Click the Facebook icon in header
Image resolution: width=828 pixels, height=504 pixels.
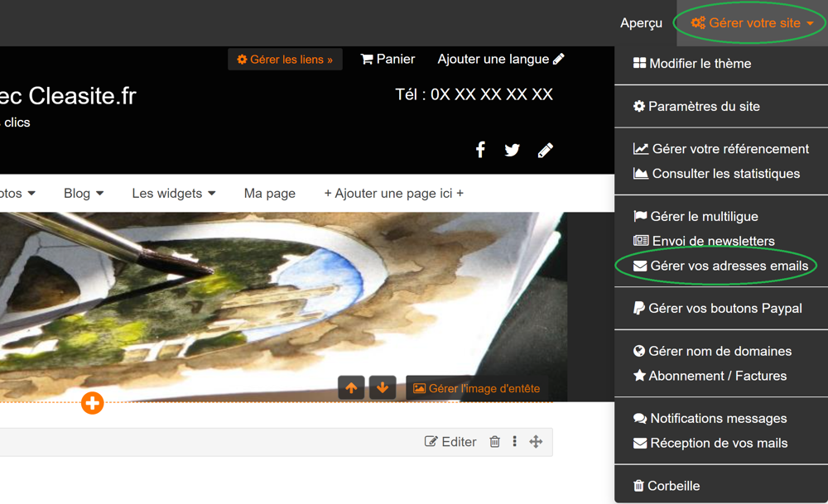(480, 150)
